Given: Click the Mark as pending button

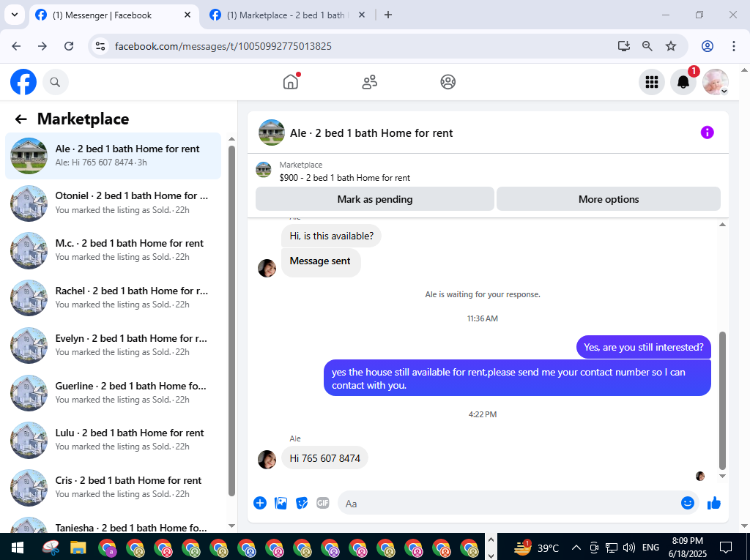Looking at the screenshot, I should [374, 199].
